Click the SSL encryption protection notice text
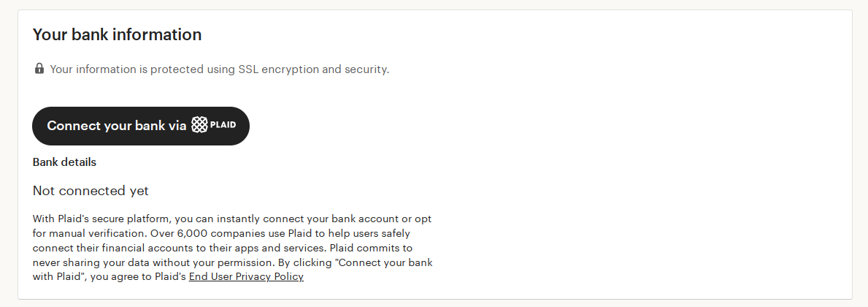 (x=219, y=69)
